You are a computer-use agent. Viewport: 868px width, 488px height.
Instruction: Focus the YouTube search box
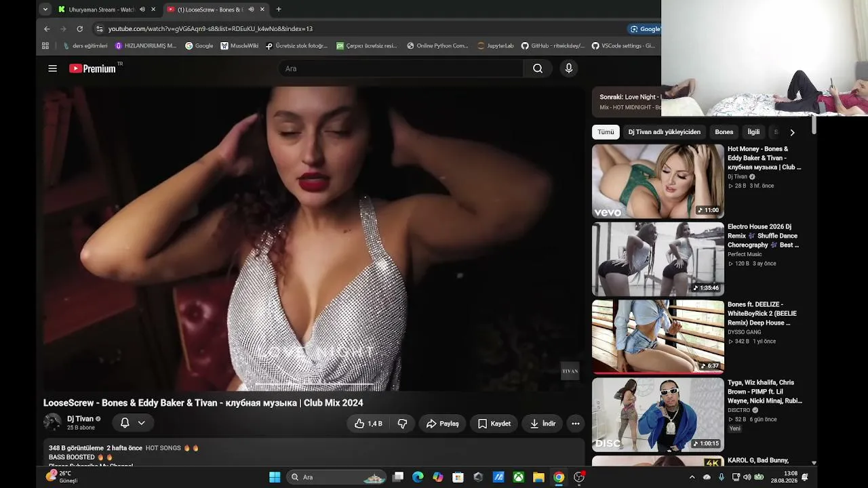tap(400, 68)
